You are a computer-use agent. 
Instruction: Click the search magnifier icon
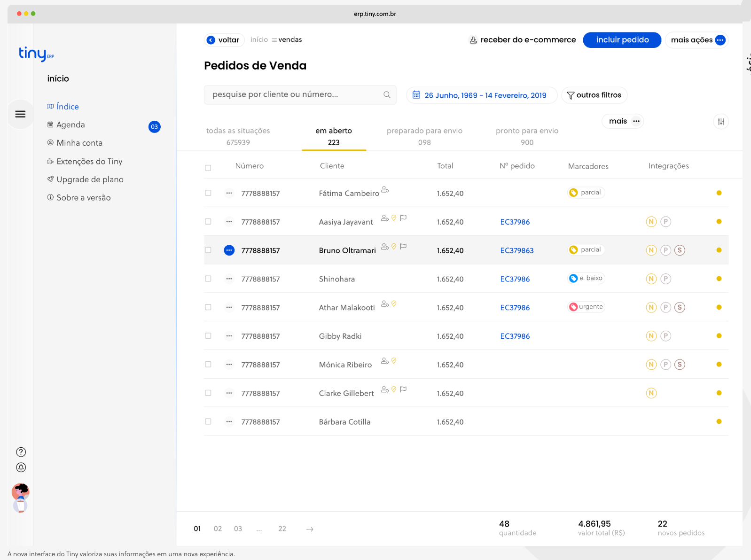point(387,95)
